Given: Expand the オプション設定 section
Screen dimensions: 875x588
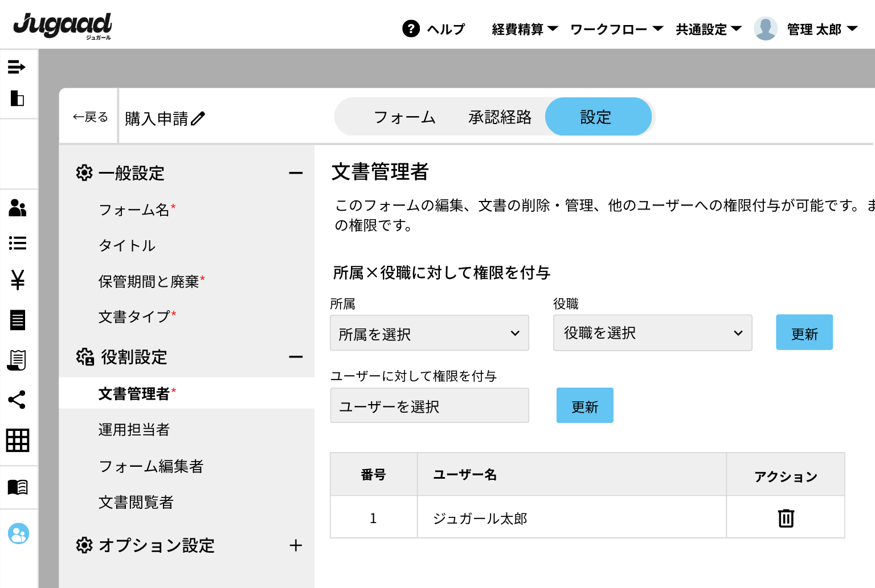Looking at the screenshot, I should coord(296,545).
